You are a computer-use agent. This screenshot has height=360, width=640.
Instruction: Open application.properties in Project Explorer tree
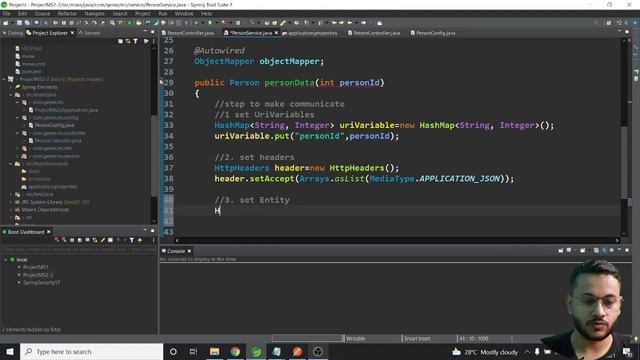pos(53,187)
